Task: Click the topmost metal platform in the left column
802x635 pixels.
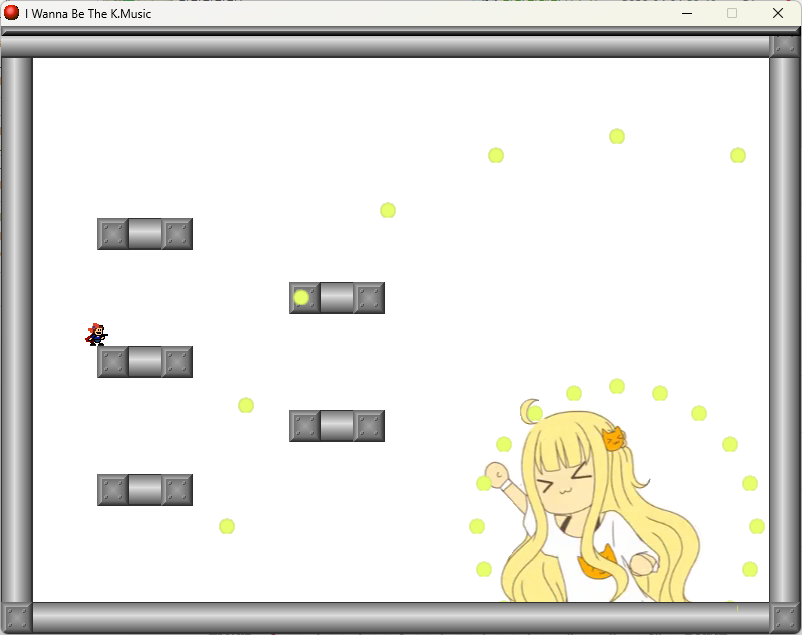Action: pos(145,234)
